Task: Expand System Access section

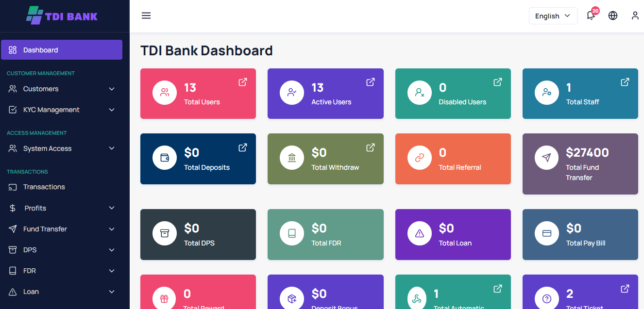Action: click(x=62, y=148)
